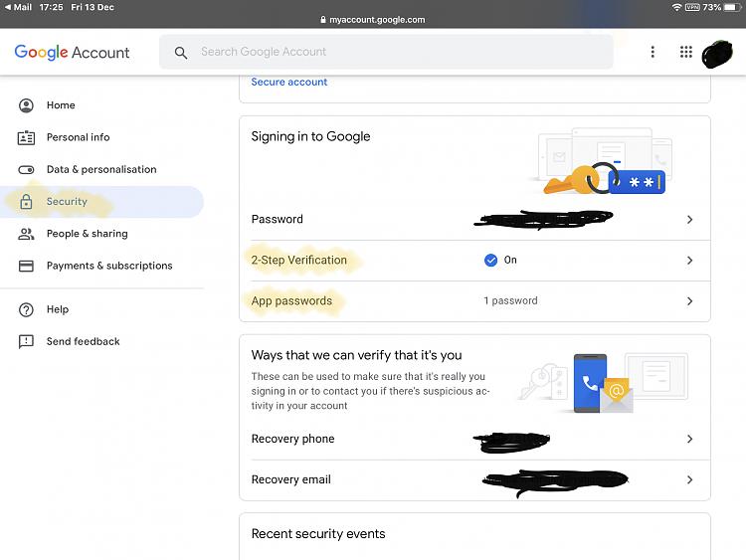Click the '1 password' value

click(510, 300)
